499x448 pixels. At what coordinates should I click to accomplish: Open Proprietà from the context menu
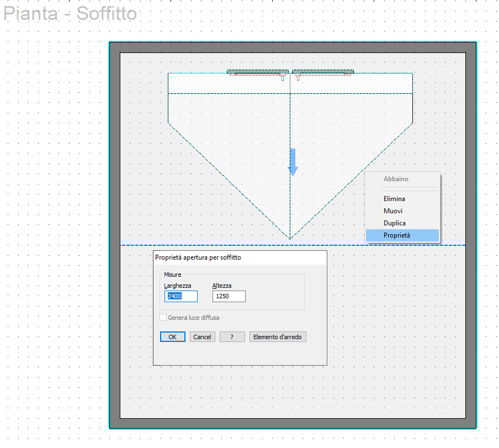(402, 235)
